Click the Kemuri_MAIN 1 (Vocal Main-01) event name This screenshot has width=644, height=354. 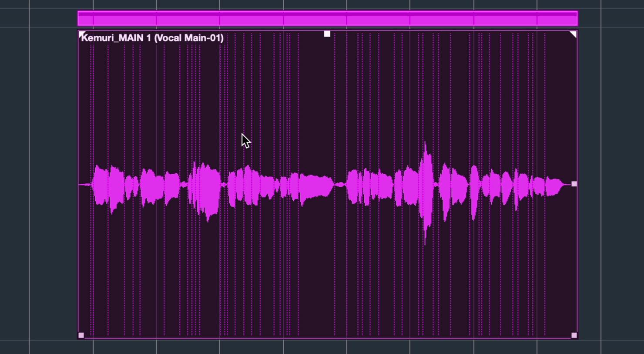coord(152,38)
